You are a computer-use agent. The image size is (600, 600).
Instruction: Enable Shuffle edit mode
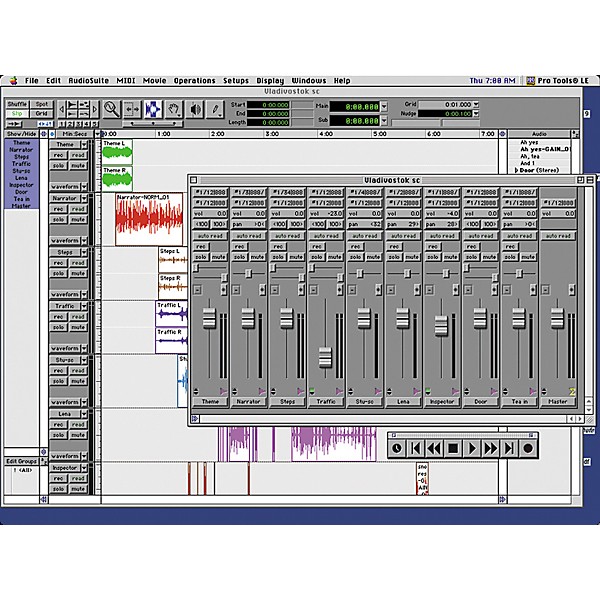click(17, 104)
